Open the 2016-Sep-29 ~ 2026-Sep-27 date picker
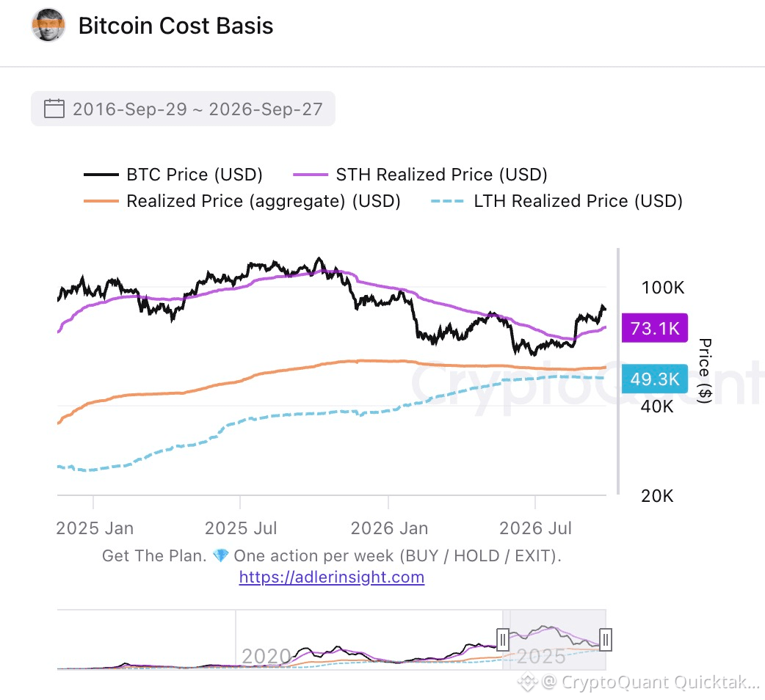This screenshot has height=700, width=765. pos(183,109)
